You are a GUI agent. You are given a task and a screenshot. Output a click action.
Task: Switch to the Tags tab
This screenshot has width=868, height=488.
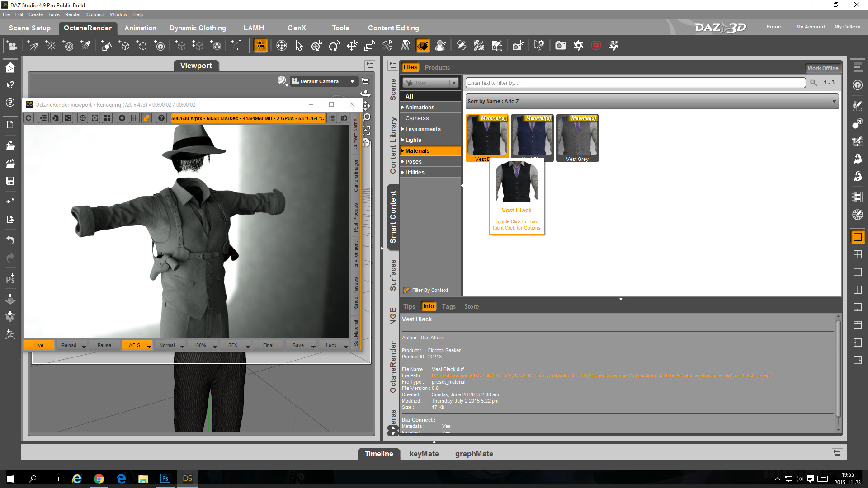[x=448, y=306]
